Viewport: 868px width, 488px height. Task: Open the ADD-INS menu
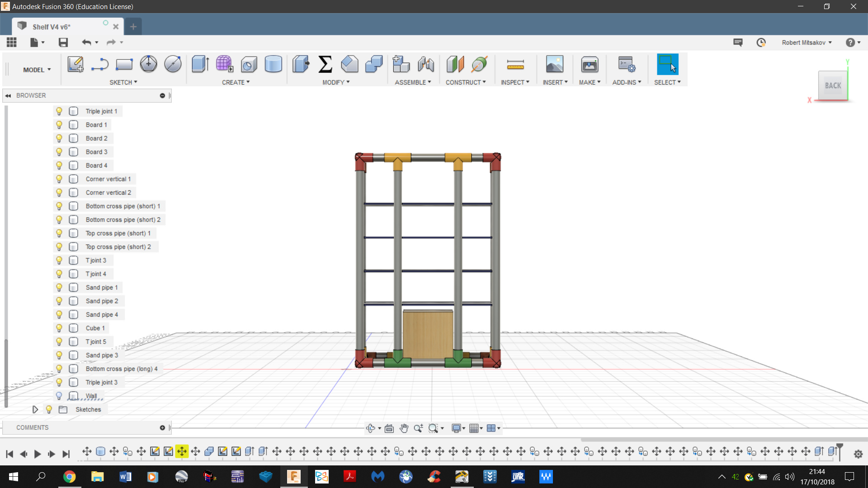[627, 82]
